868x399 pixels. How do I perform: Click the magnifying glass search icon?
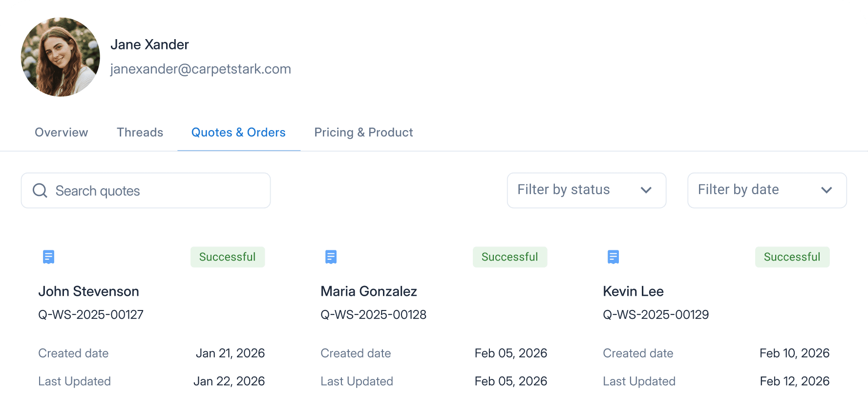pyautogui.click(x=40, y=191)
